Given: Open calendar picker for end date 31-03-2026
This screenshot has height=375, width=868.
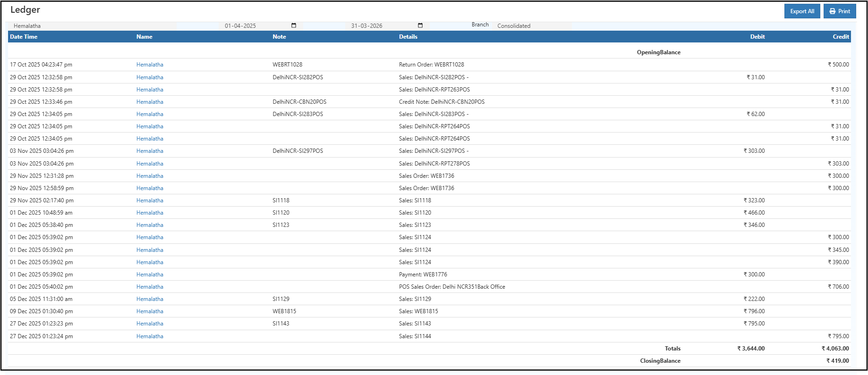Looking at the screenshot, I should 420,25.
